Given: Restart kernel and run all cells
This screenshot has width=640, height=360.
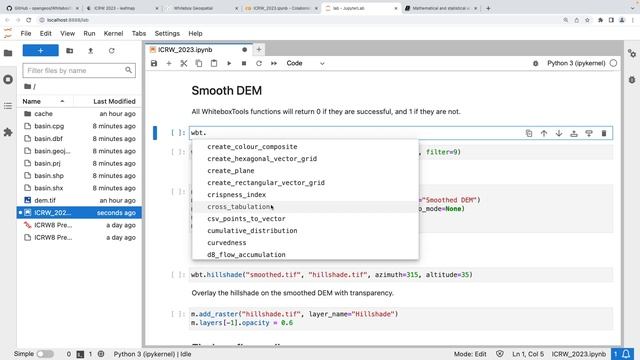Looking at the screenshot, I should [274, 63].
